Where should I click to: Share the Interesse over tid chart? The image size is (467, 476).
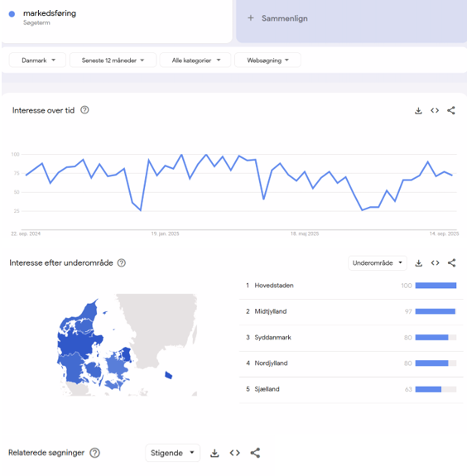pyautogui.click(x=451, y=110)
